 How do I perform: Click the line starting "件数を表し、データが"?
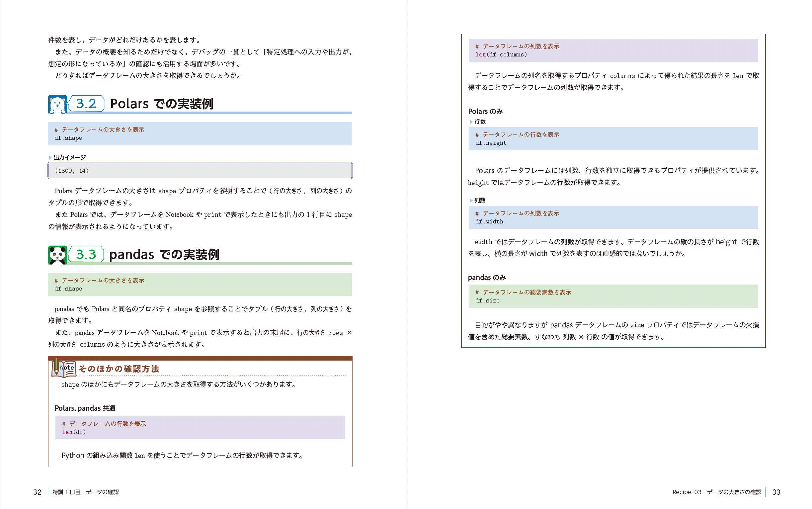pos(125,40)
